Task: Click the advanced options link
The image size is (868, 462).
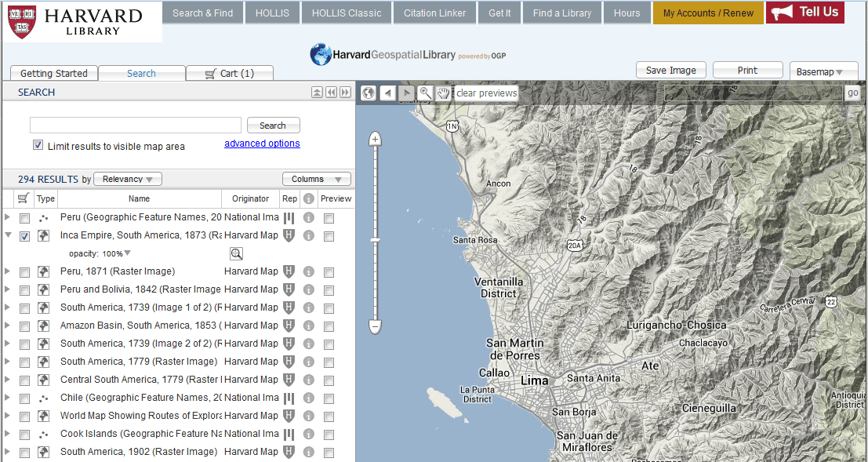Action: 262,143
